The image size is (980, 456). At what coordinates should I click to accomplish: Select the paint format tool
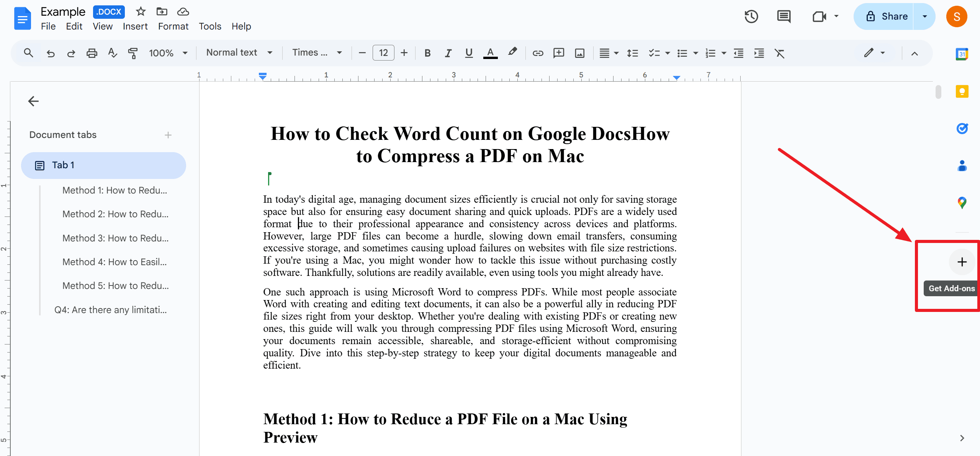(133, 53)
